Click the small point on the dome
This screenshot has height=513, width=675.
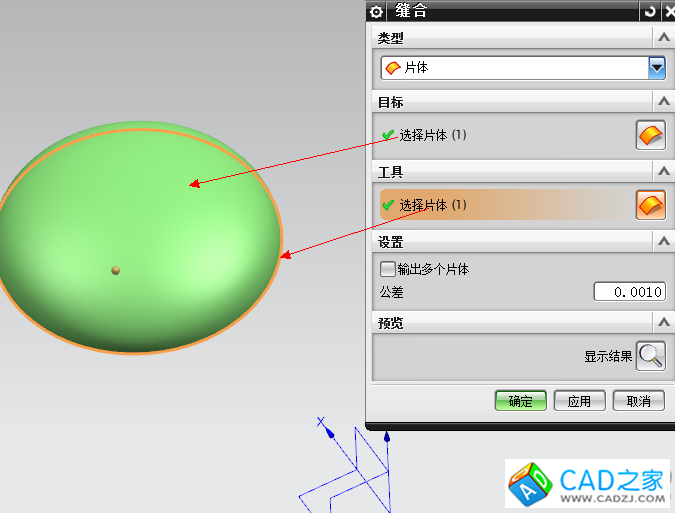pos(116,270)
